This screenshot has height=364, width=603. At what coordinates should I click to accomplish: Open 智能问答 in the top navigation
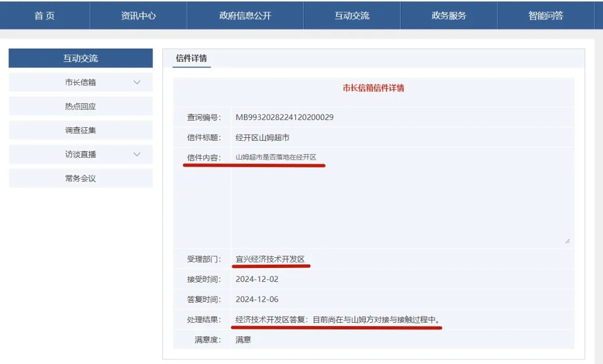tap(545, 16)
